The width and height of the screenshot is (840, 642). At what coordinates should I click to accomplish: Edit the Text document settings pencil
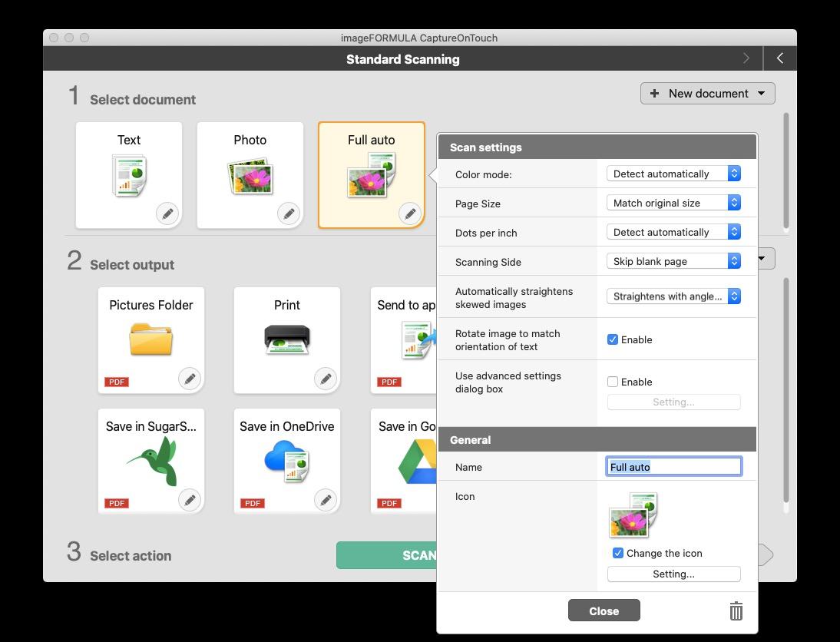click(x=167, y=213)
